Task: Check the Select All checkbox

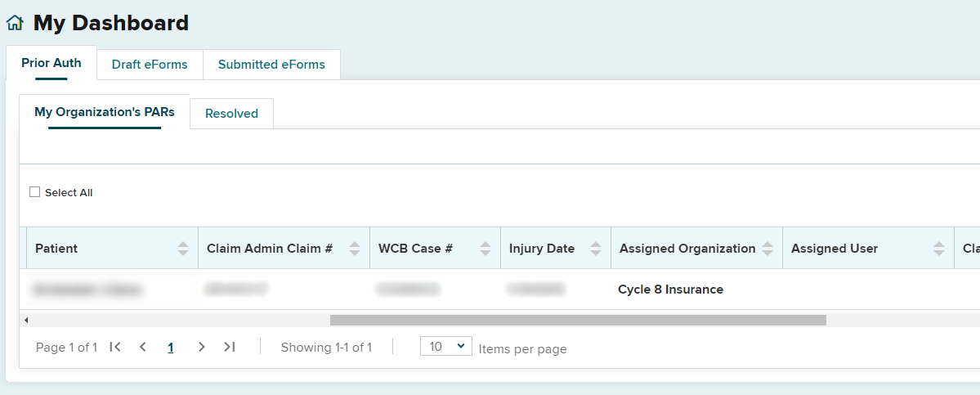Action: 34,192
